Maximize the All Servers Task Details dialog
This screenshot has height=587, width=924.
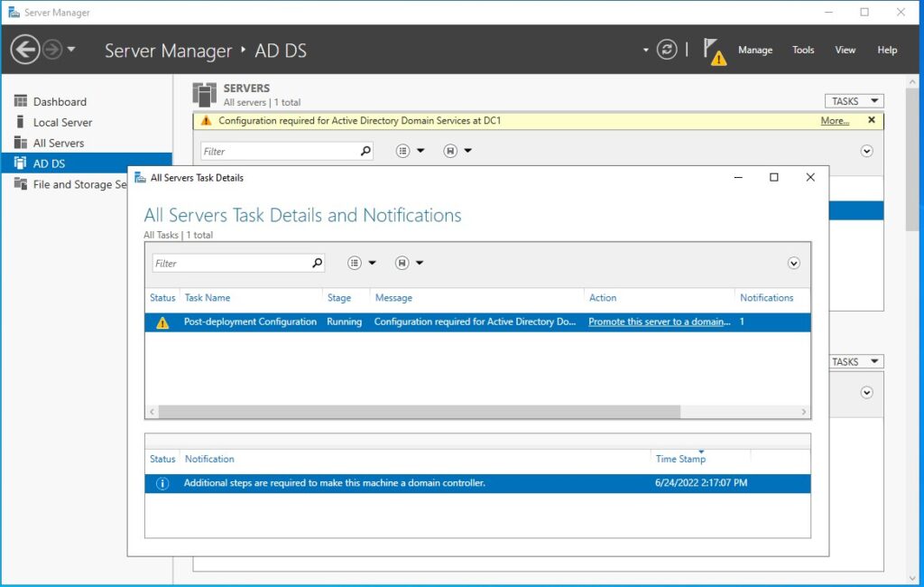click(773, 177)
